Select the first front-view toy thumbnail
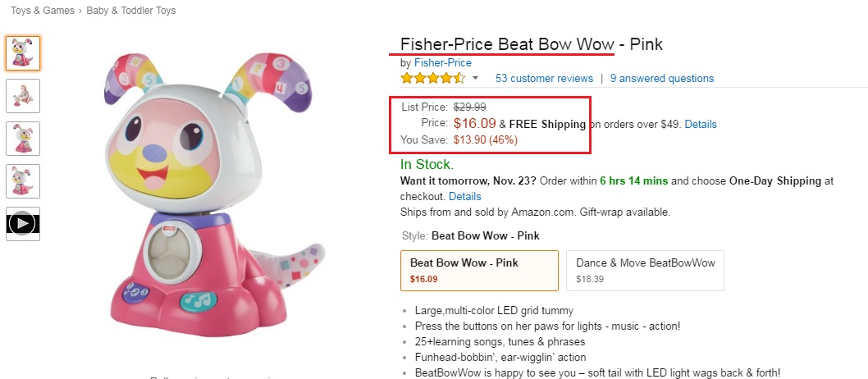 23,53
